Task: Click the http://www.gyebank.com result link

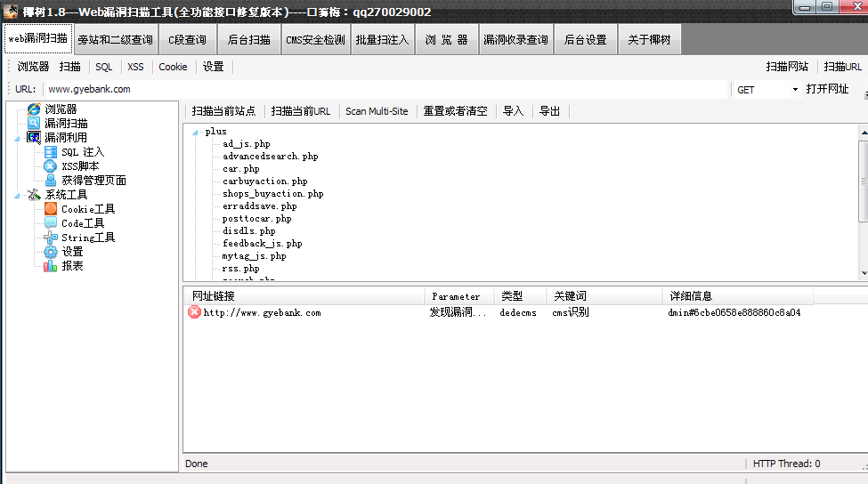Action: click(x=262, y=312)
